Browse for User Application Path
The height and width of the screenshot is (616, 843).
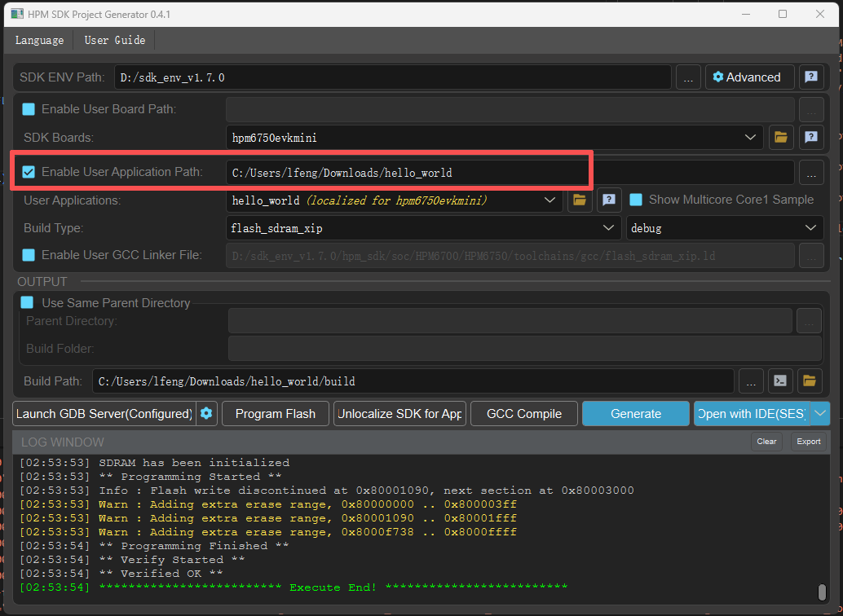click(811, 173)
